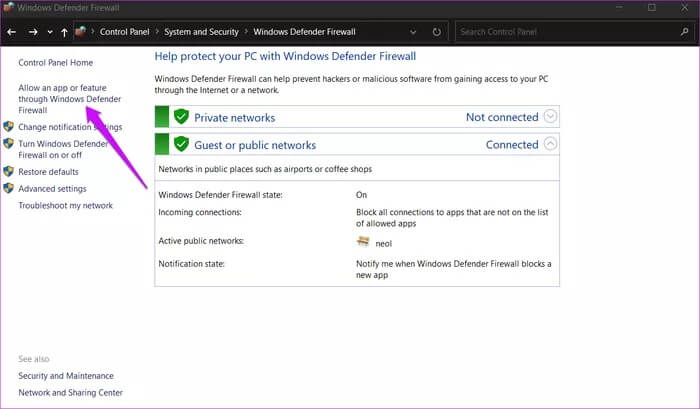Open Network and Sharing Center link
Viewport: 700px width, 409px height.
coord(71,393)
